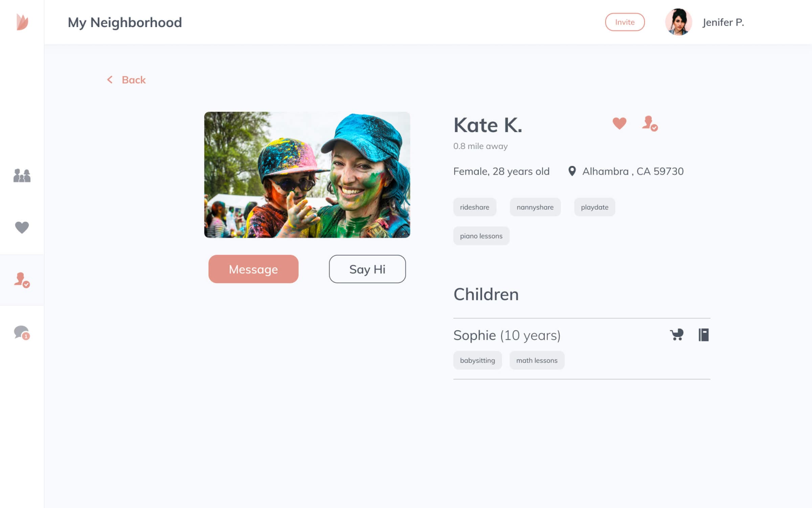Viewport: 812px width, 508px height.
Task: Click the math lessons tag under Sophie
Action: (x=537, y=360)
